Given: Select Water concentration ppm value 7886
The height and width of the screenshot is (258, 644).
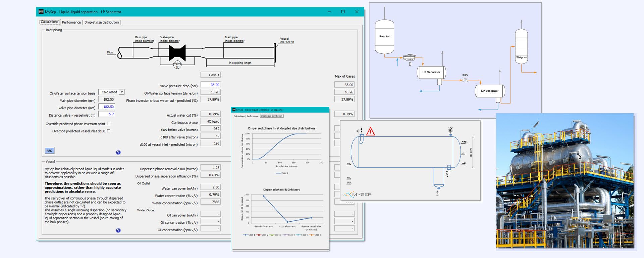Looking at the screenshot, I should pyautogui.click(x=210, y=202).
